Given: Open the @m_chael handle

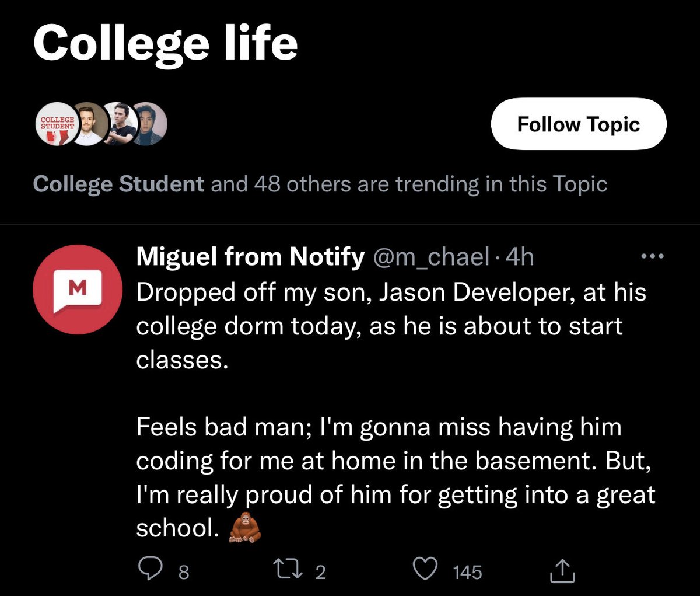Looking at the screenshot, I should pos(430,257).
